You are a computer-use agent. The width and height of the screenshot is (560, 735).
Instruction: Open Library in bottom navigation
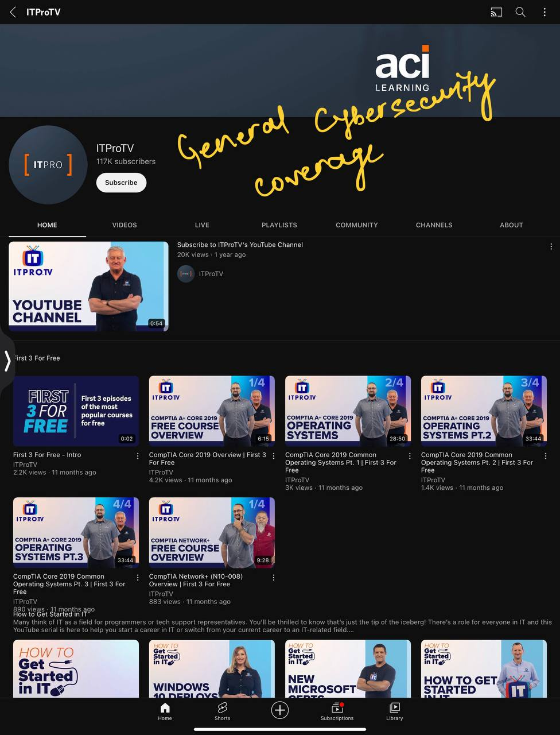coord(394,711)
